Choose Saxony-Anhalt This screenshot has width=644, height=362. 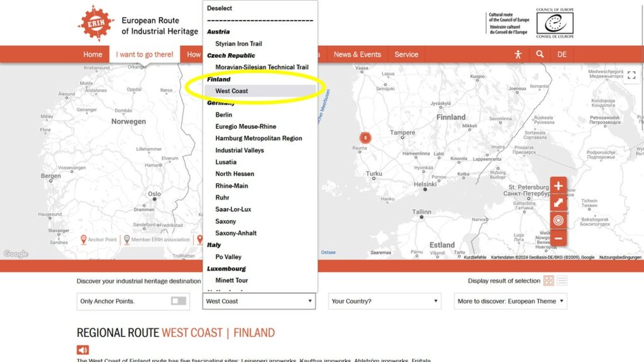point(236,233)
